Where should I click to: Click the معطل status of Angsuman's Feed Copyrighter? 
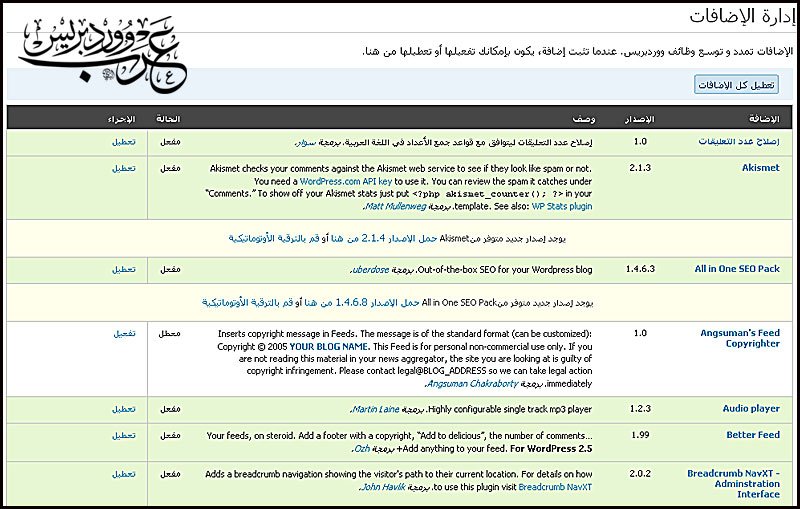click(169, 334)
